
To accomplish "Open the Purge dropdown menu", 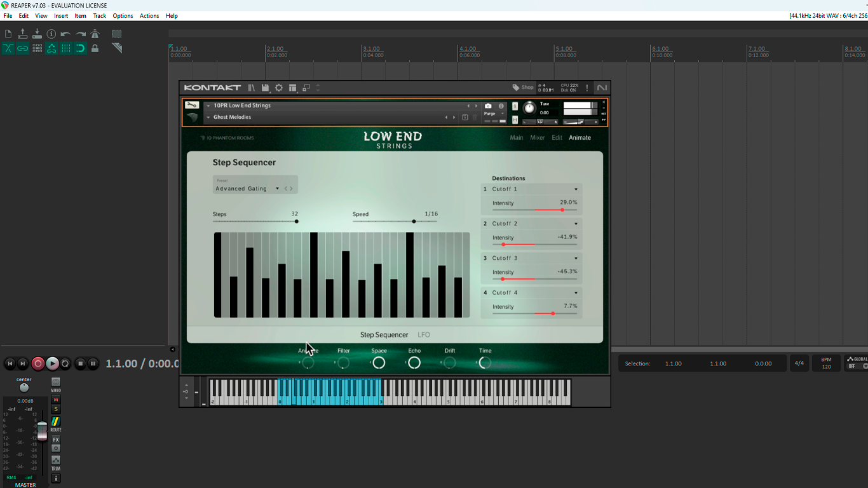I will (x=494, y=114).
